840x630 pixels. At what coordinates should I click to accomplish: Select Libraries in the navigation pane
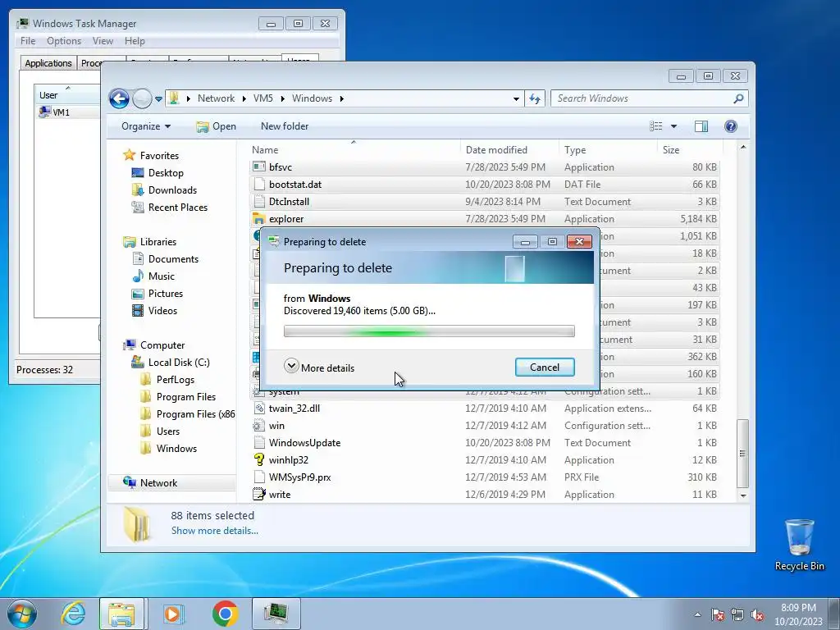click(x=158, y=242)
